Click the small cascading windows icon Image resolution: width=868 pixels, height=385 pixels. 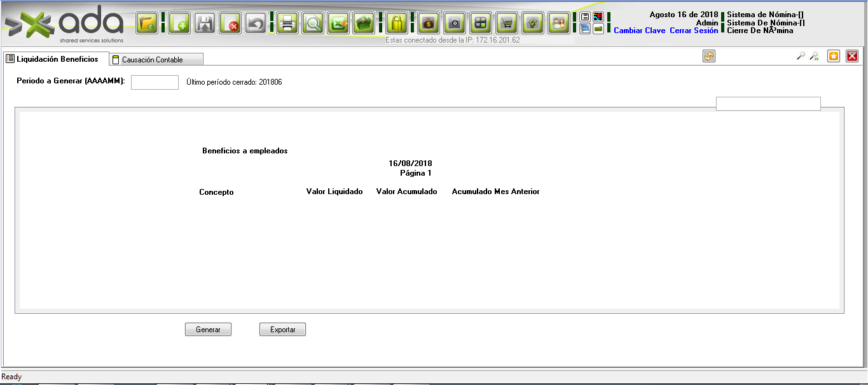[585, 29]
